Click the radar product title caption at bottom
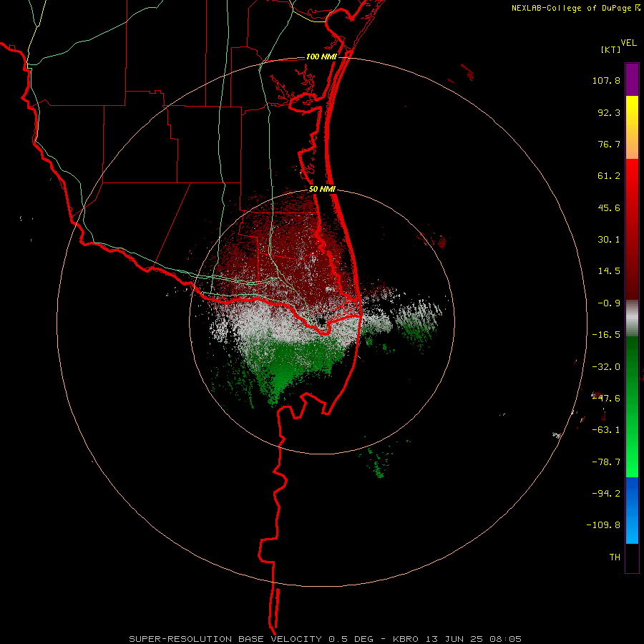Screen dimensions: 644x644 (x=326, y=639)
